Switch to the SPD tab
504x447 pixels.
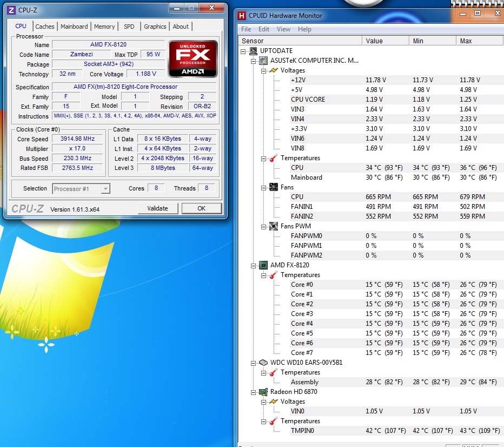[129, 27]
